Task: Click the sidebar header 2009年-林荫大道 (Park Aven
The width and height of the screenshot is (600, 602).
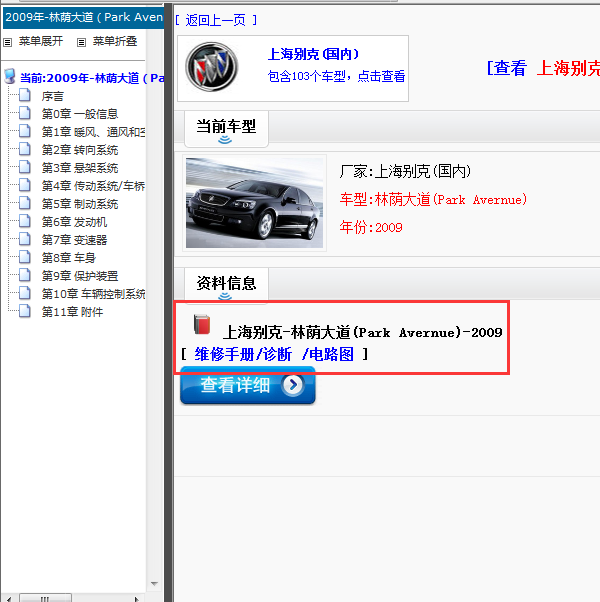Action: point(84,18)
